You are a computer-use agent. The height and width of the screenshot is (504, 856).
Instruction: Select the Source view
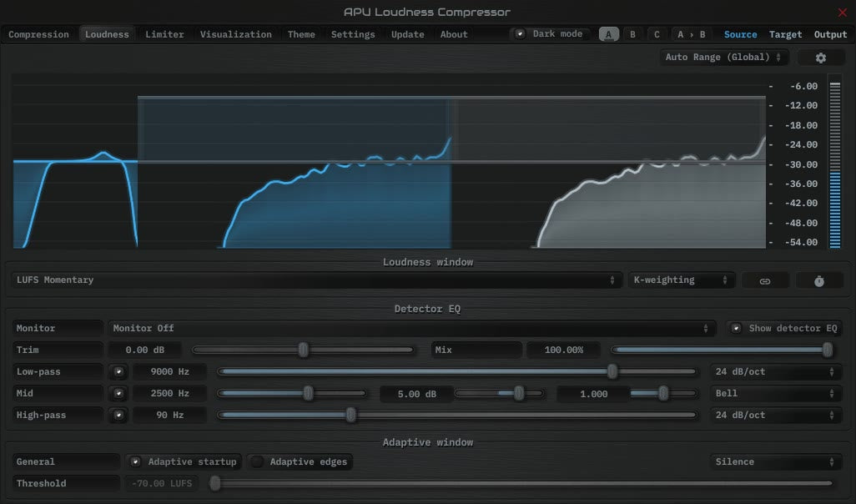[x=740, y=34]
